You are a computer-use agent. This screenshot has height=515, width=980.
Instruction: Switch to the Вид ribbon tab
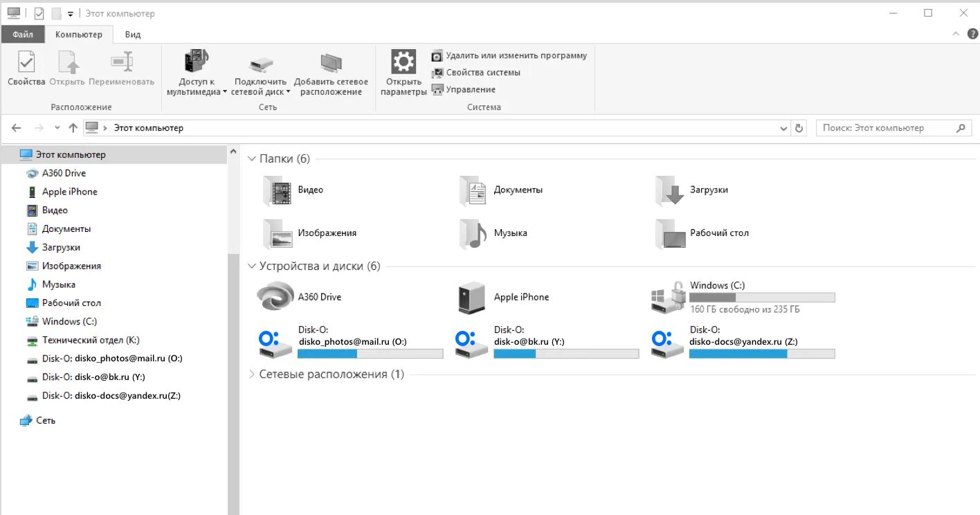coord(133,34)
